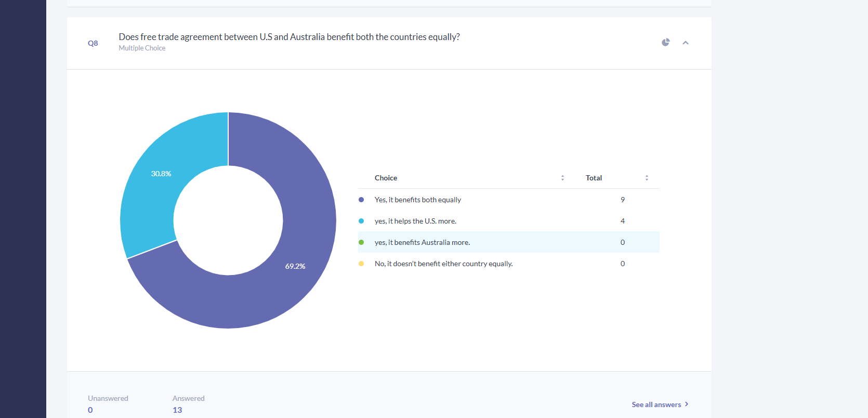Click the Answered count 13
This screenshot has height=418, width=868.
pos(177,410)
